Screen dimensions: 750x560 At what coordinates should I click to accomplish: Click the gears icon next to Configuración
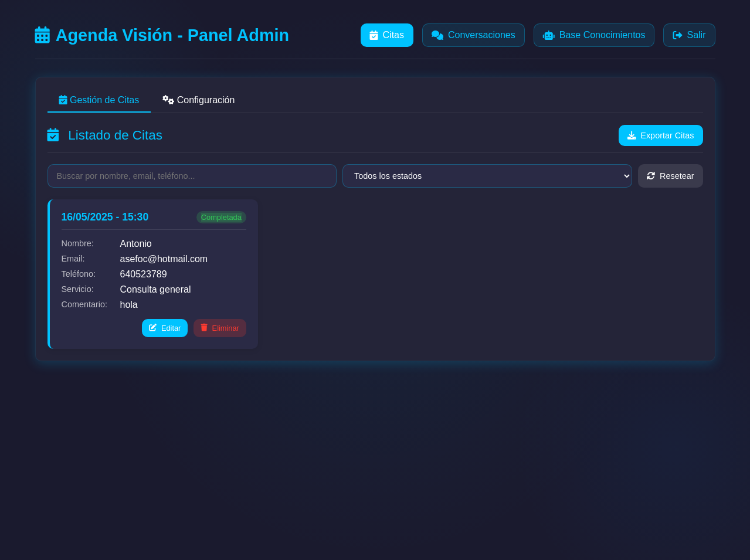point(168,100)
